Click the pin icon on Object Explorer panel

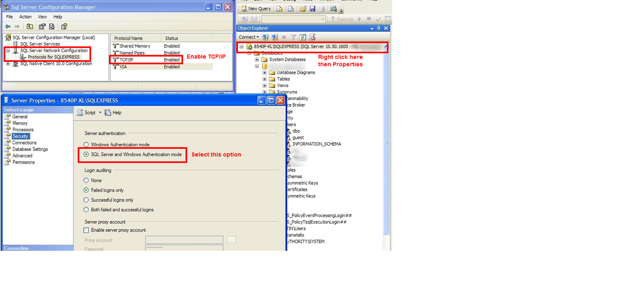[379, 29]
